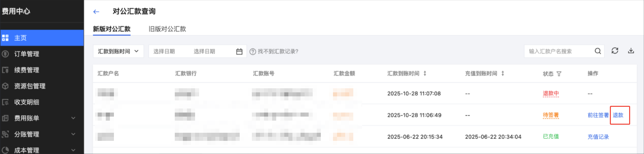The height and width of the screenshot is (154, 644).
Task: Click the status filter funnel icon
Action: 559,74
